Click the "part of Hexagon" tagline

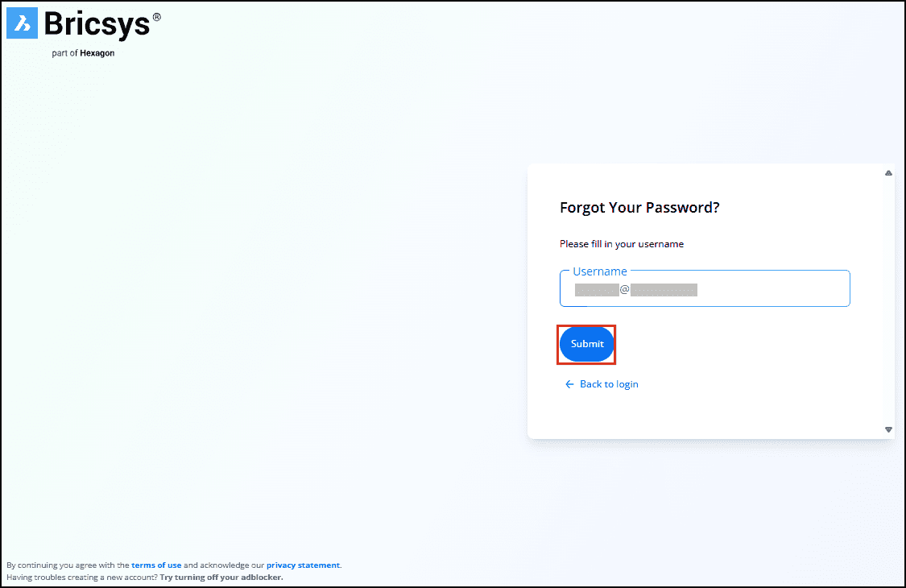[83, 53]
